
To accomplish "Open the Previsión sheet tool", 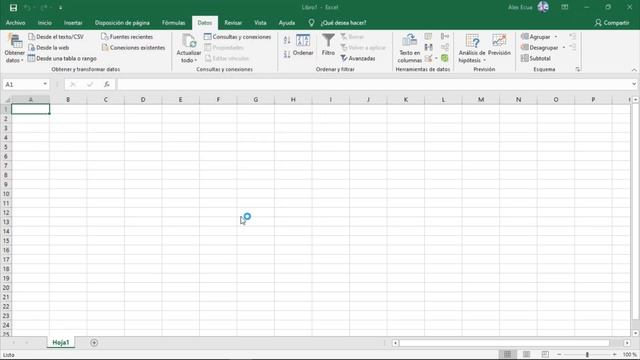I will pyautogui.click(x=499, y=45).
